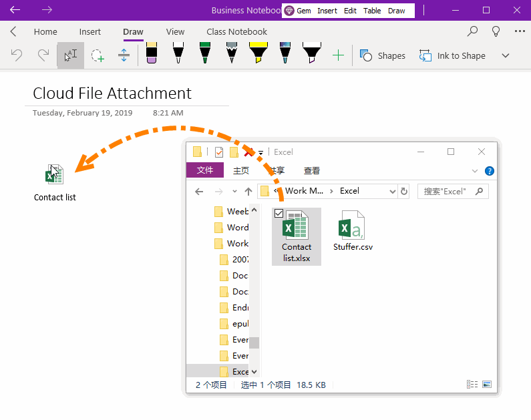This screenshot has height=420, width=531.
Task: Click the page time 8:21 AM
Action: click(168, 113)
